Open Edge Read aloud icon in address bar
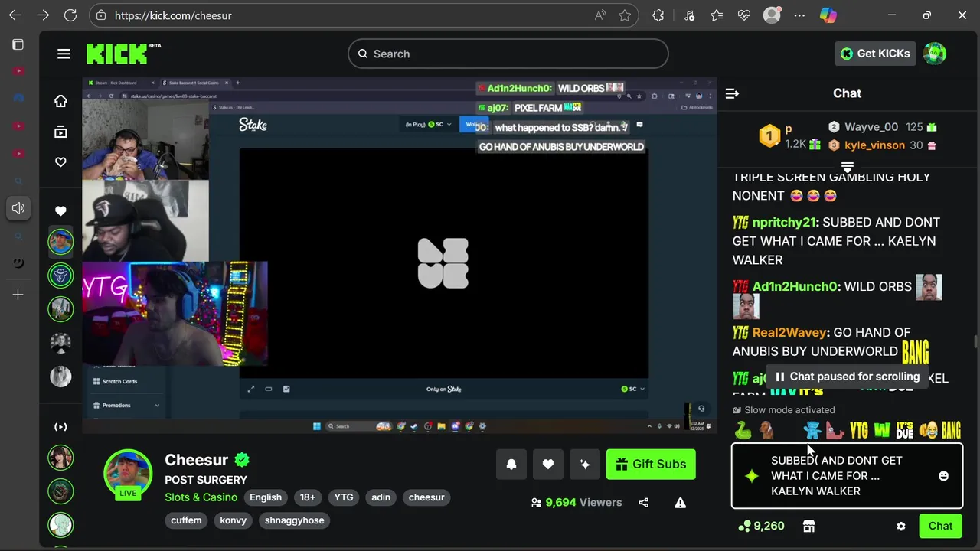This screenshot has height=551, width=980. pyautogui.click(x=600, y=15)
